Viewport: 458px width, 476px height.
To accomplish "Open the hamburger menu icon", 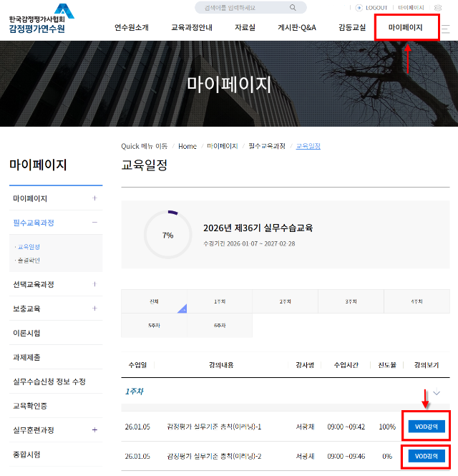I will 446,29.
